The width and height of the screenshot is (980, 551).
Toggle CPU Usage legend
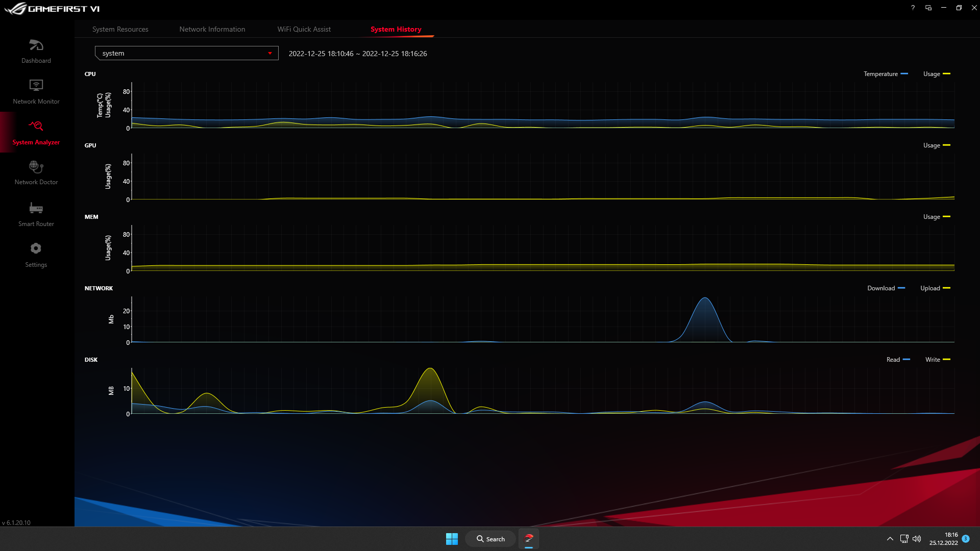tap(937, 74)
